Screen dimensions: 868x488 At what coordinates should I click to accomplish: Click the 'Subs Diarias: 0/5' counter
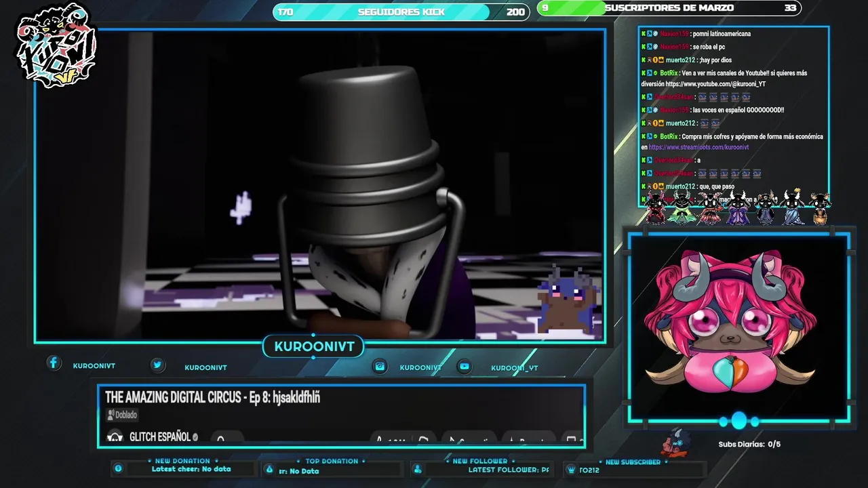pos(749,445)
